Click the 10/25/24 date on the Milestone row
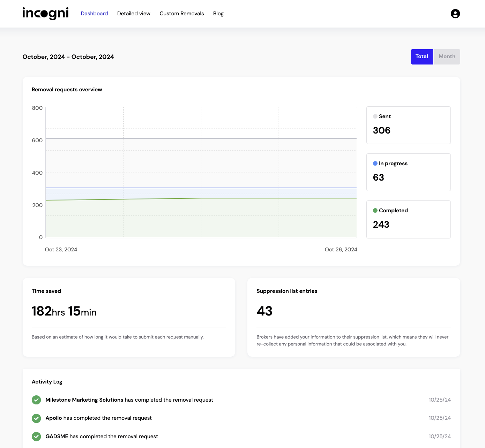The height and width of the screenshot is (448, 485). [440, 400]
